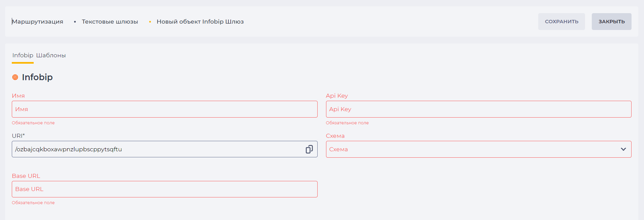Open the Схема combo box field
The image size is (644, 220).
479,149
